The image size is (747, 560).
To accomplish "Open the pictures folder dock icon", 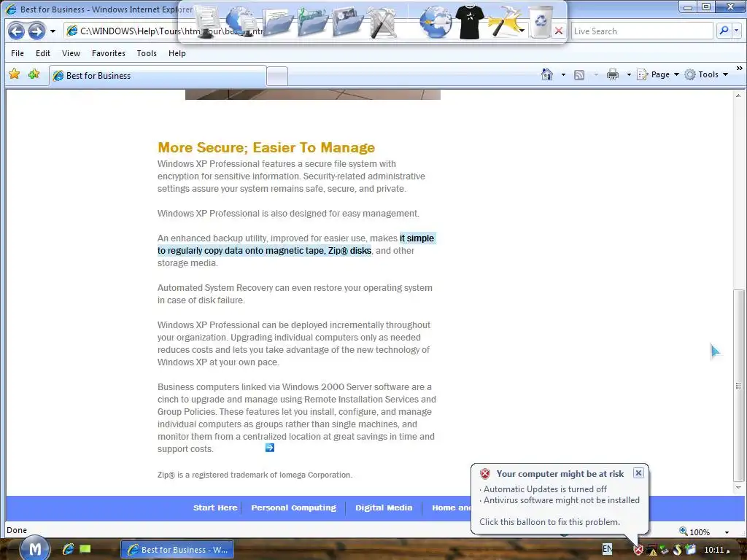I will (348, 22).
